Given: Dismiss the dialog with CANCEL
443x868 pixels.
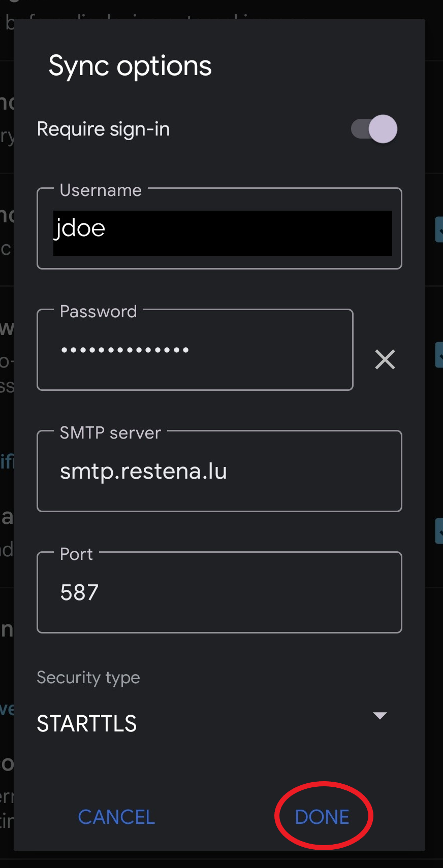Looking at the screenshot, I should [116, 817].
